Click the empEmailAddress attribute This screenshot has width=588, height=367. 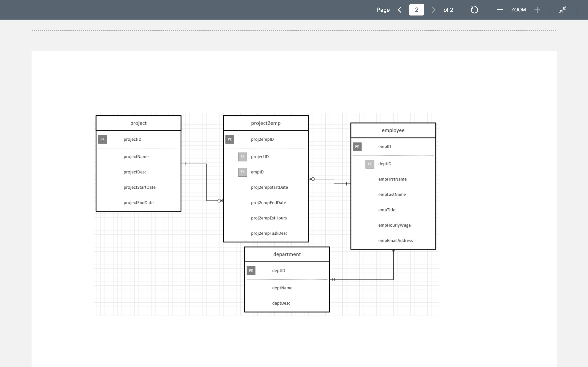[395, 240]
